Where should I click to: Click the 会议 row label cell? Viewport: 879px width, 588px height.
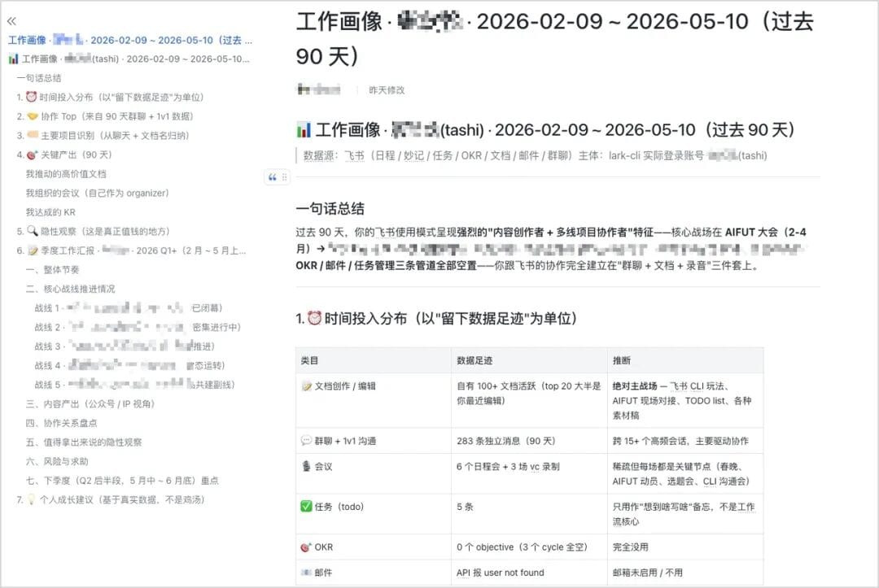pyautogui.click(x=374, y=474)
